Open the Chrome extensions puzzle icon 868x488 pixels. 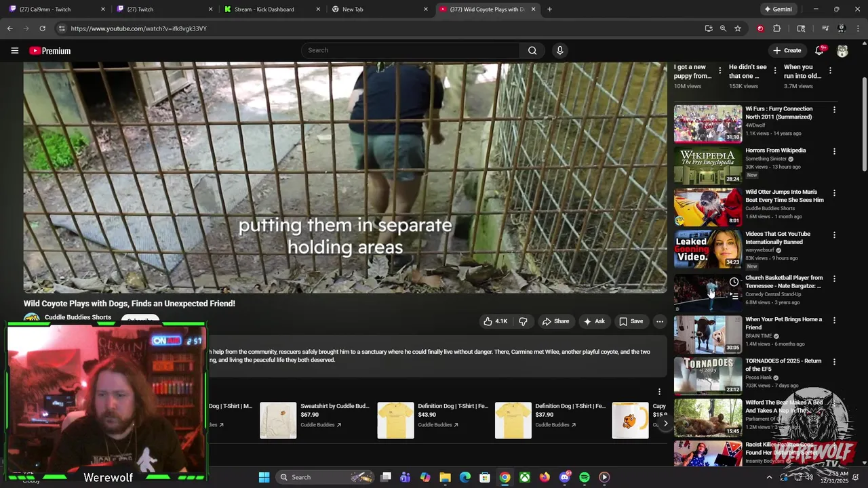coord(777,28)
